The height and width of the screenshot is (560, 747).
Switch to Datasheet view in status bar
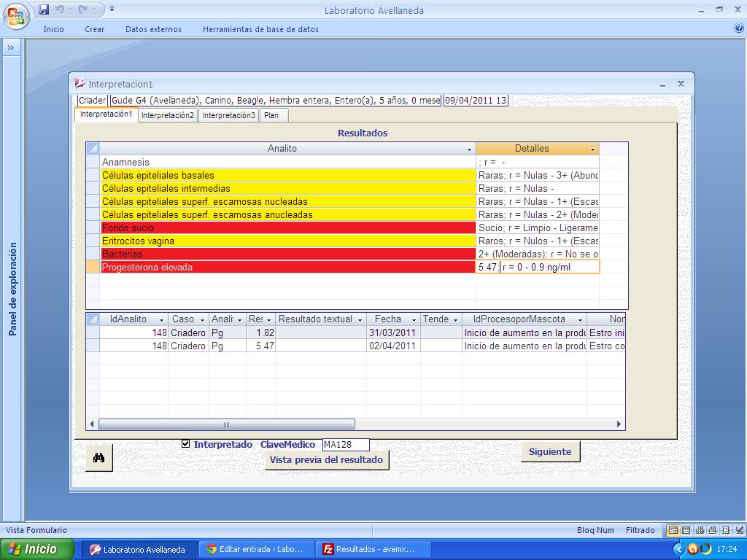686,530
